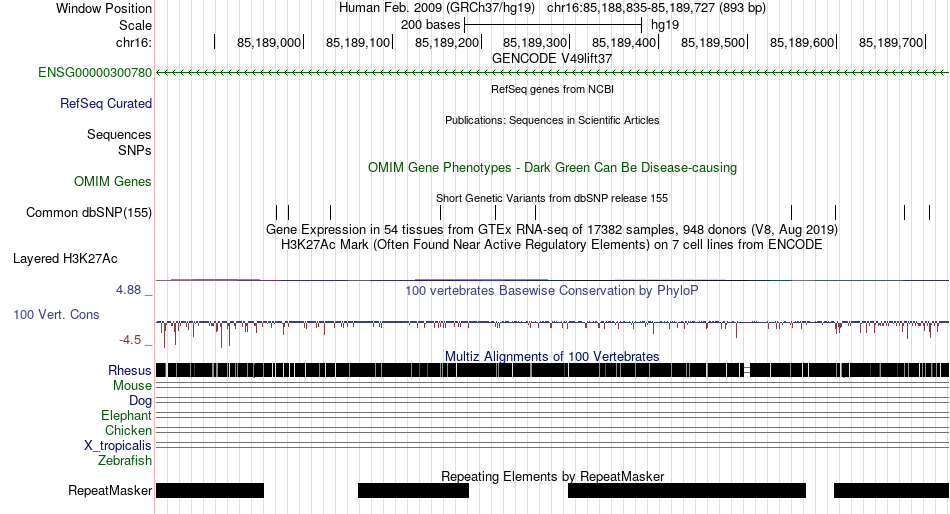The width and height of the screenshot is (950, 514).
Task: Click the GTEx Gene Expression track title
Action: pyautogui.click(x=552, y=230)
